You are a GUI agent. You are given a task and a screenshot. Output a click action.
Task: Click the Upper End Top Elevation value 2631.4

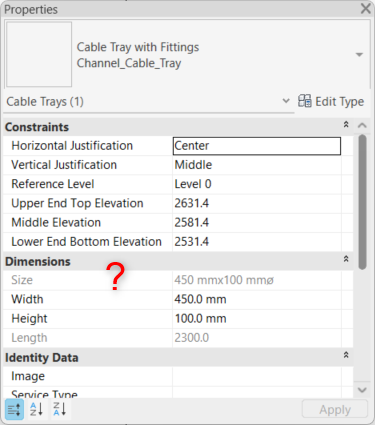(x=192, y=203)
